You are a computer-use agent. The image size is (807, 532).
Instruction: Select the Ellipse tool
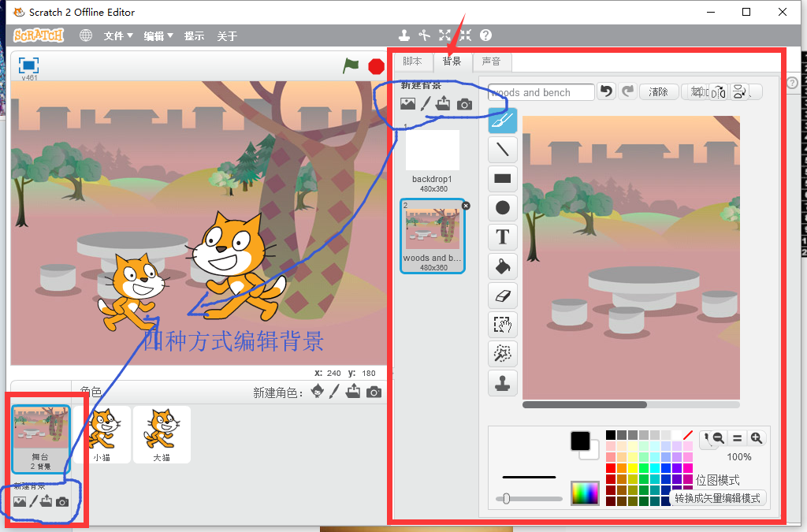(x=502, y=207)
